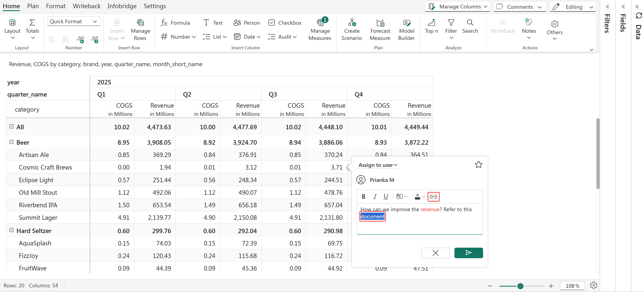
Task: Collapse the Beer category row
Action: (x=11, y=142)
